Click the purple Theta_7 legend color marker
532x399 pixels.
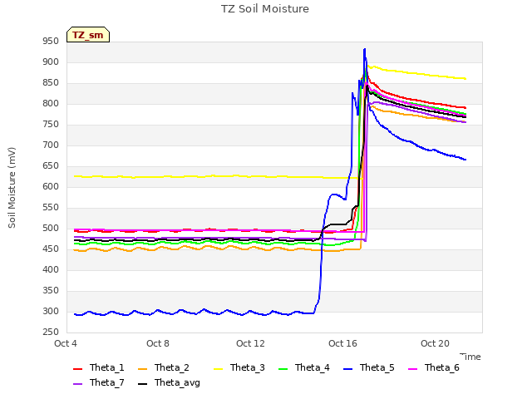pos(77,384)
